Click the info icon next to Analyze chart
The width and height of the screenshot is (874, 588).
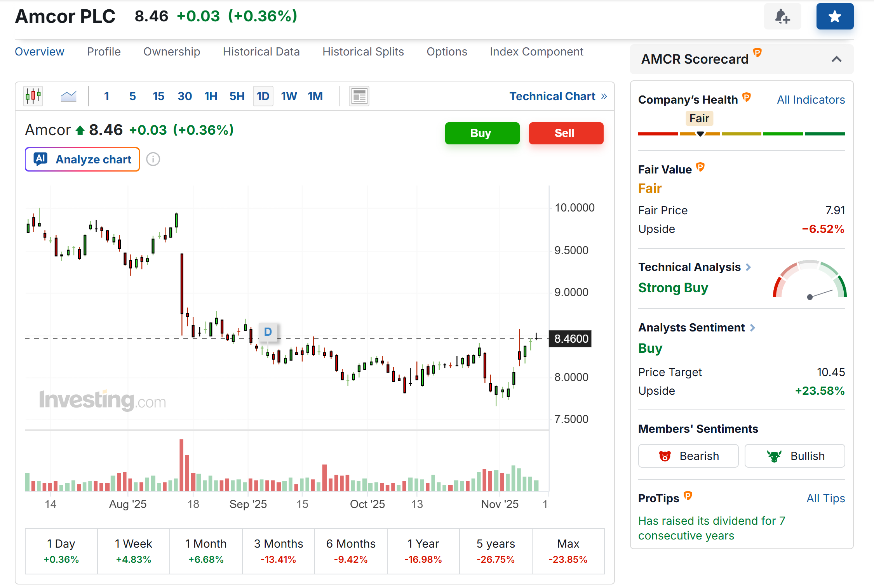(x=153, y=159)
